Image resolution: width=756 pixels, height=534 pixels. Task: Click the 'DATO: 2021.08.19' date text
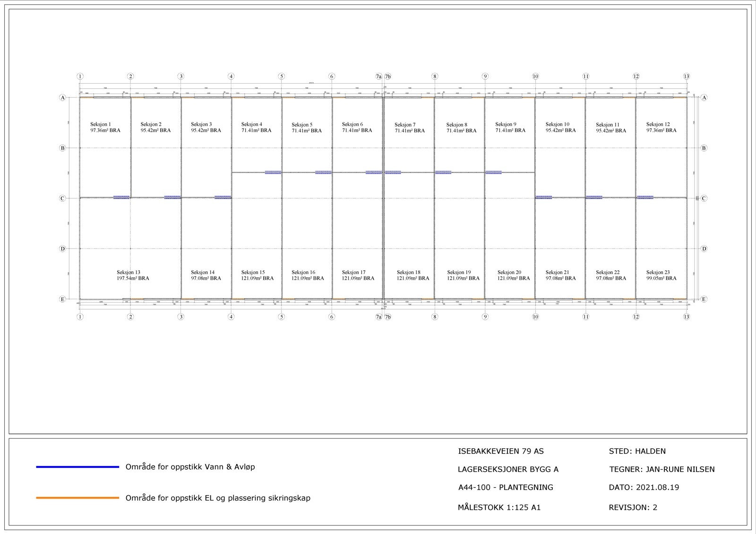pos(644,487)
